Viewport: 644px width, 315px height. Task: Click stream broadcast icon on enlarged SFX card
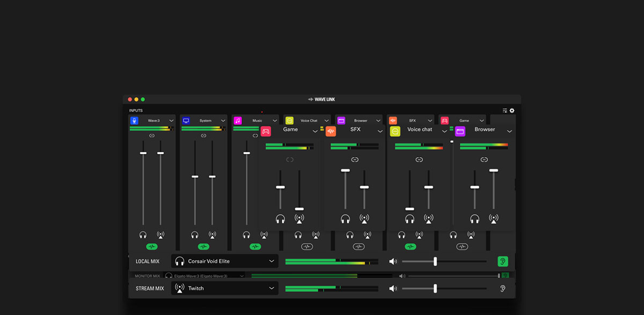pyautogui.click(x=364, y=218)
